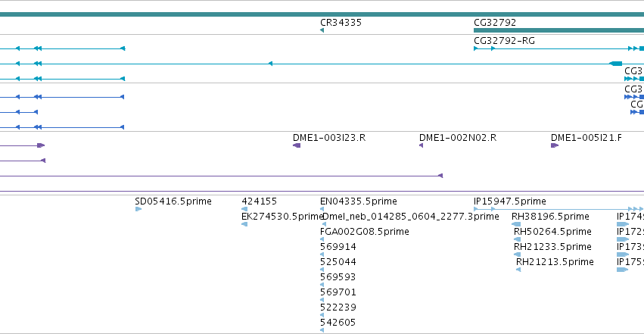The width and height of the screenshot is (644, 334).
Task: Click the CR34335 gene arrow glyph
Action: tap(322, 30)
